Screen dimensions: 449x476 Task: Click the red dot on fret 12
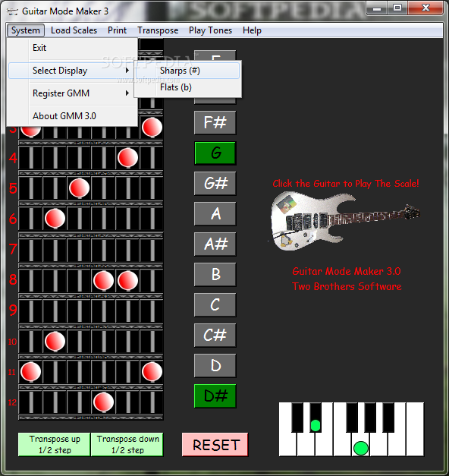tap(103, 402)
